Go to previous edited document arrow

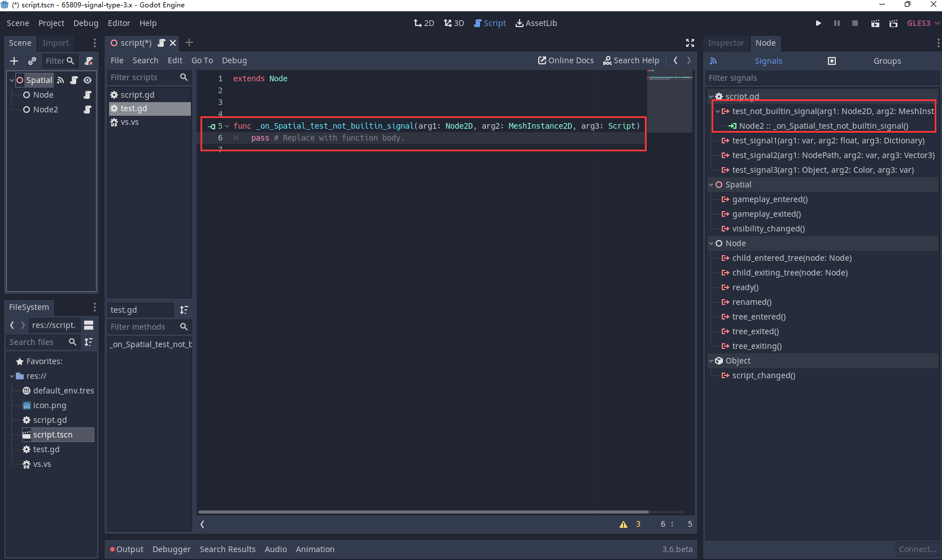675,60
